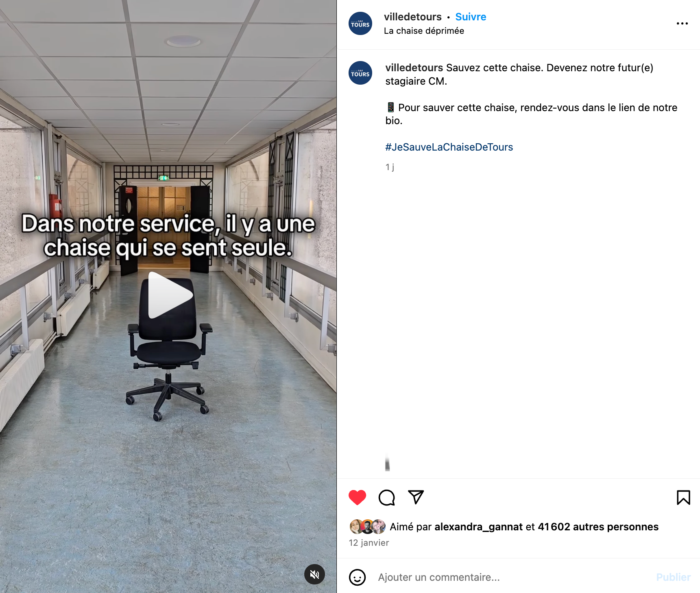Open the alexandra_gannat profile link
This screenshot has width=700, height=593.
[x=478, y=527]
